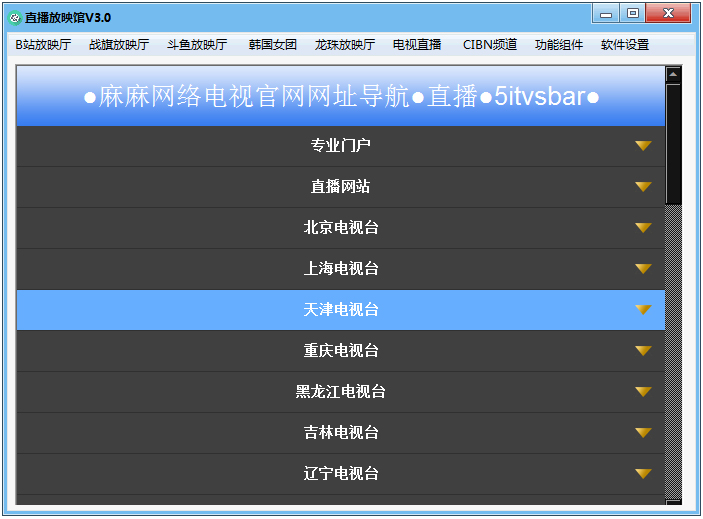The width and height of the screenshot is (703, 519).
Task: Expand the 直播网站 section arrow
Action: 643,187
